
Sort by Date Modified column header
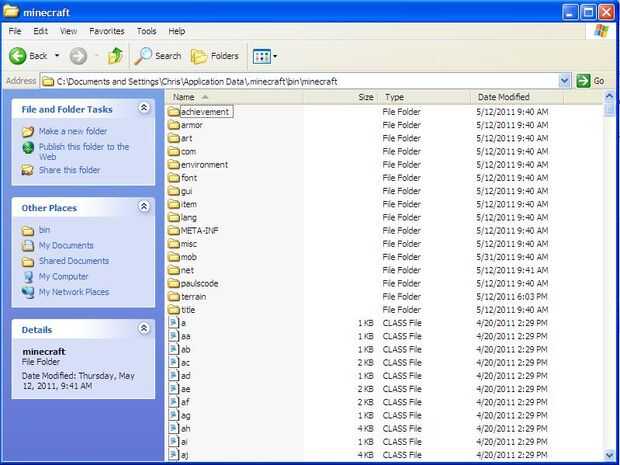coord(517,97)
